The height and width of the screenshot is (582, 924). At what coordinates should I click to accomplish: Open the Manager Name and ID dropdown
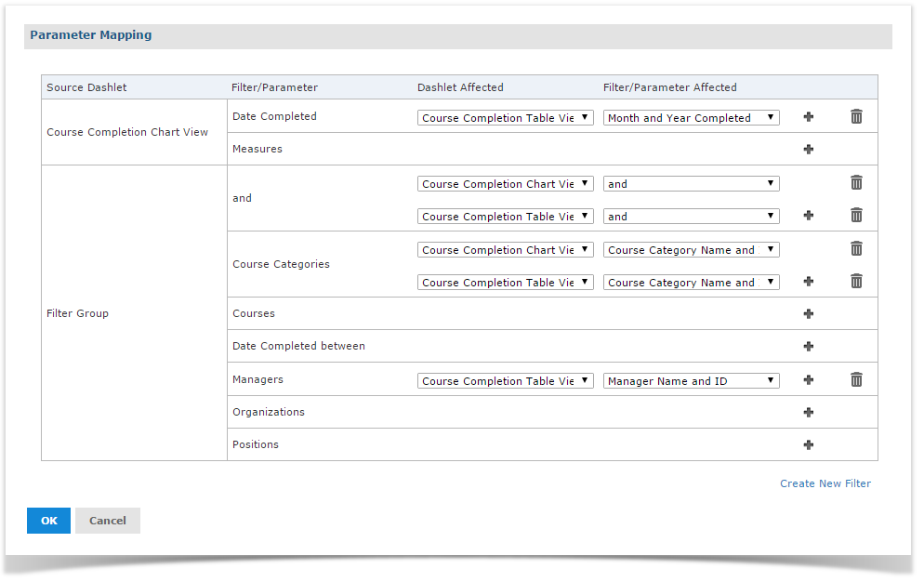[692, 381]
